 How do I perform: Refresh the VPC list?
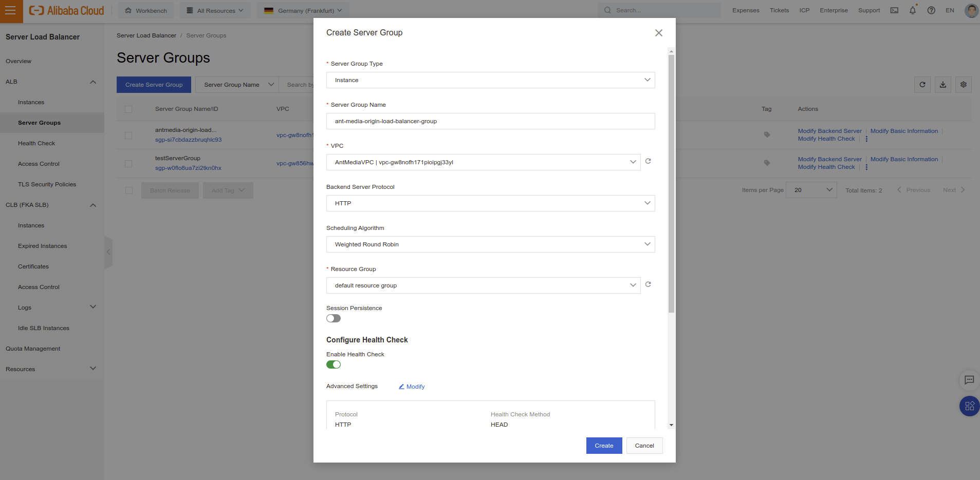click(648, 161)
